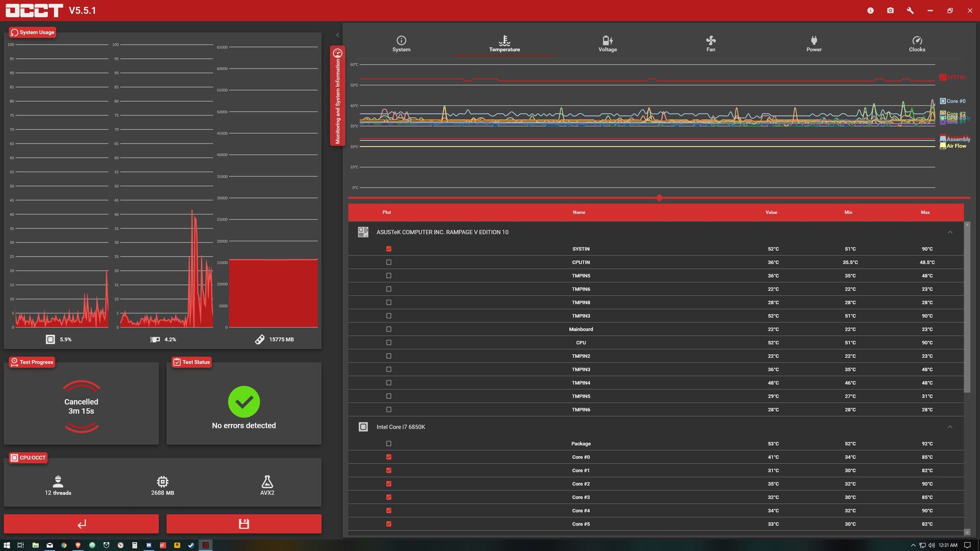This screenshot has width=980, height=551.
Task: Click the Plot column header
Action: pyautogui.click(x=387, y=213)
